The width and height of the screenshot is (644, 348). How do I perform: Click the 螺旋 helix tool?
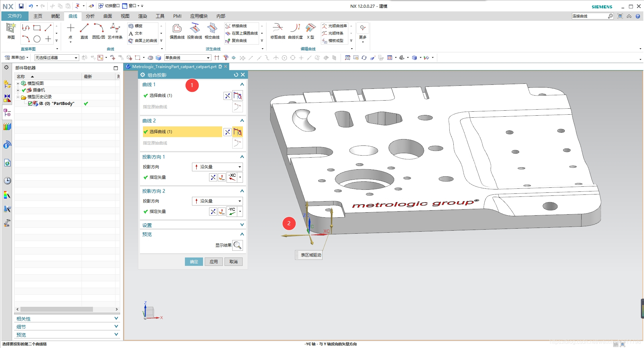(x=136, y=26)
